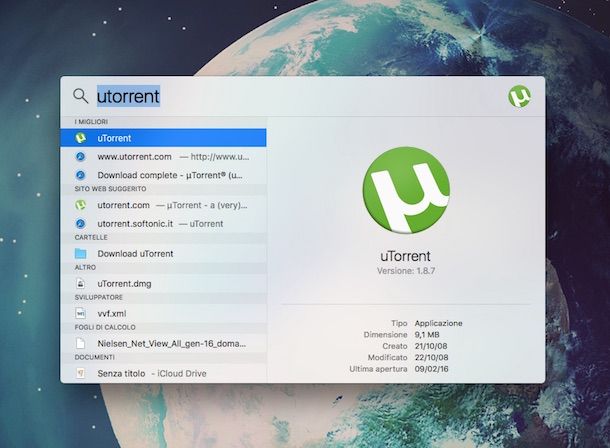Select the vvf.xml developer result
The image size is (610, 448).
163,313
